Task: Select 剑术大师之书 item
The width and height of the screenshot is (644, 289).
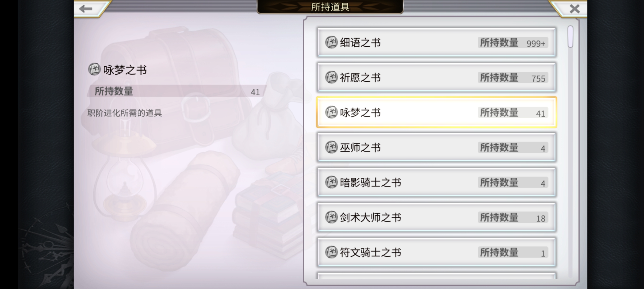Action: pyautogui.click(x=436, y=217)
